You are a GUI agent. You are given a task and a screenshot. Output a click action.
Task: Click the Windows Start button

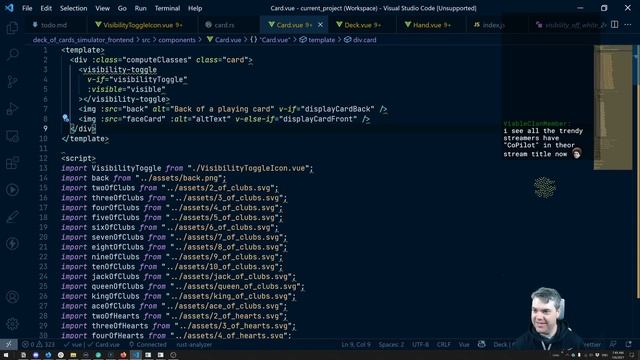coord(6,355)
